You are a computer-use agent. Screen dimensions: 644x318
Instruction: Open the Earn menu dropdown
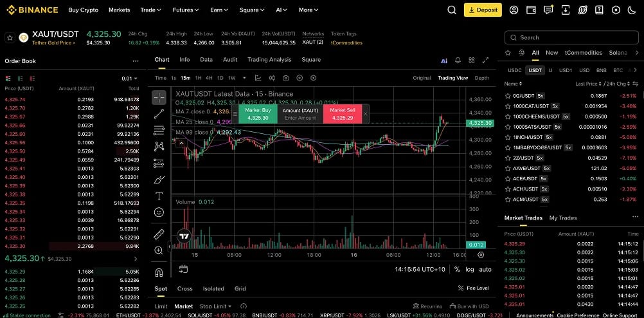tap(219, 10)
